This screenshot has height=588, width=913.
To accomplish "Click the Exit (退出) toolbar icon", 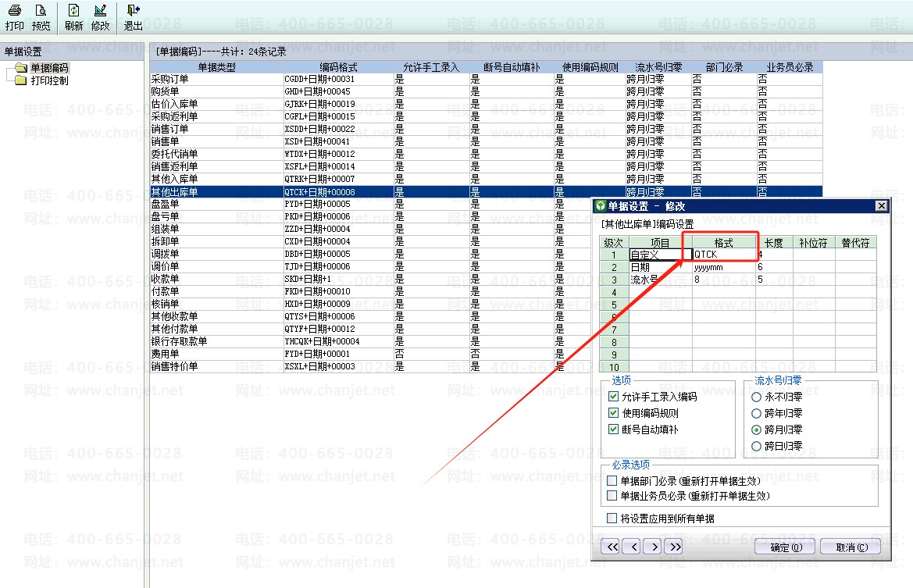I will point(133,16).
